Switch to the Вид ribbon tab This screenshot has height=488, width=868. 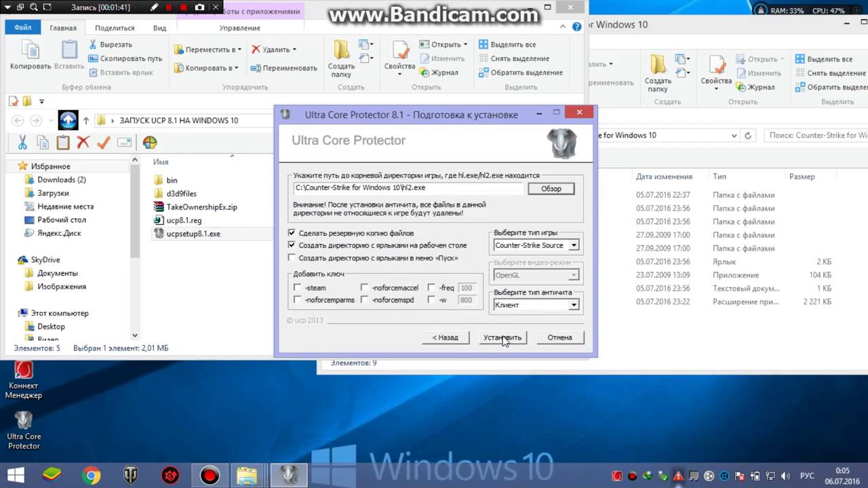coord(159,28)
